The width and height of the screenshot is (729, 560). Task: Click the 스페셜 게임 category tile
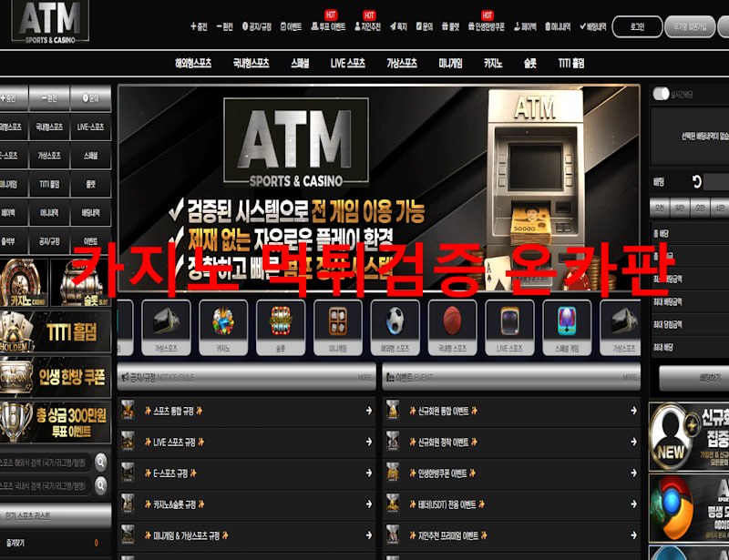point(567,328)
